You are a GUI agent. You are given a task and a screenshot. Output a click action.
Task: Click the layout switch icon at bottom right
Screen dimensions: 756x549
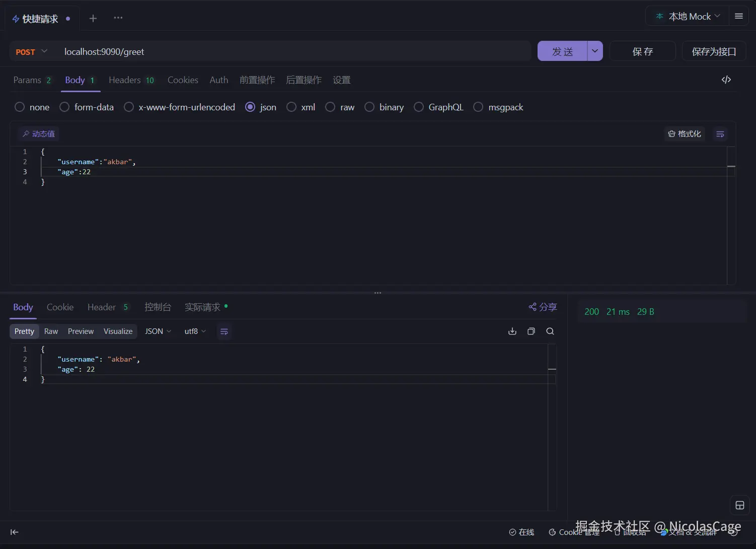pos(740,506)
